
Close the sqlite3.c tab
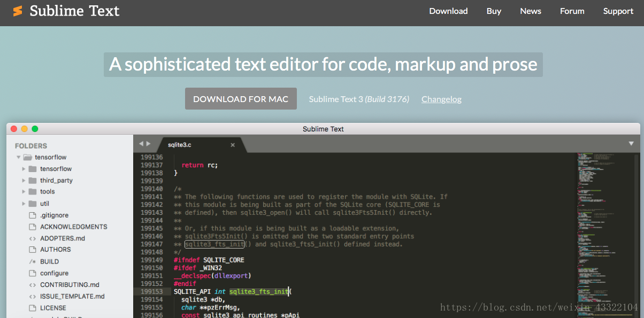(x=233, y=145)
